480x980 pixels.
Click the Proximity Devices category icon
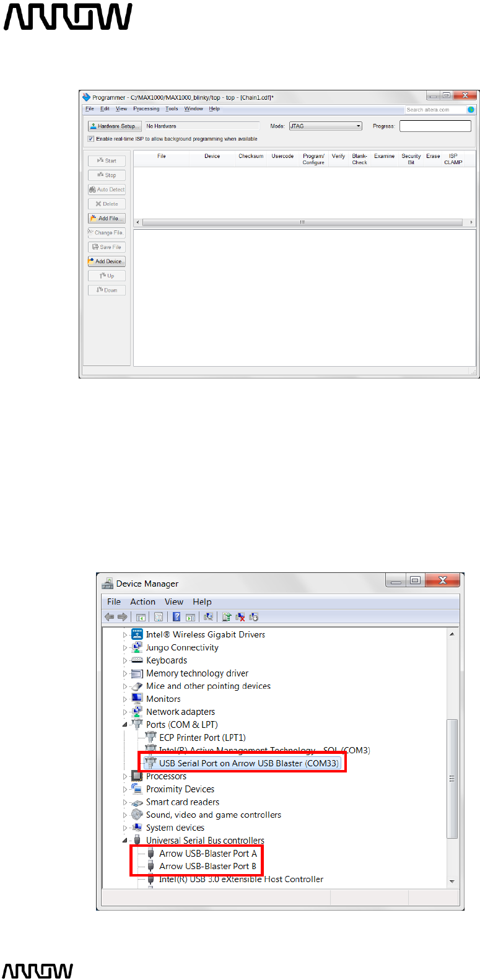[137, 789]
